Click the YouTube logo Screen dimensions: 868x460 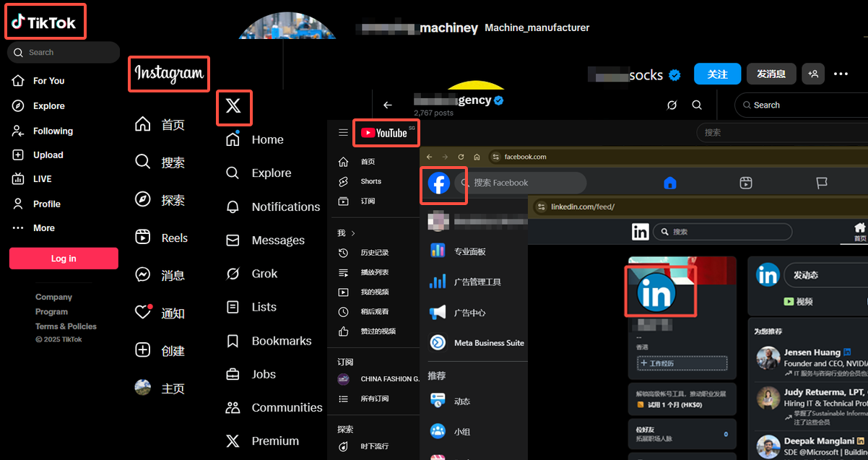[x=384, y=133]
